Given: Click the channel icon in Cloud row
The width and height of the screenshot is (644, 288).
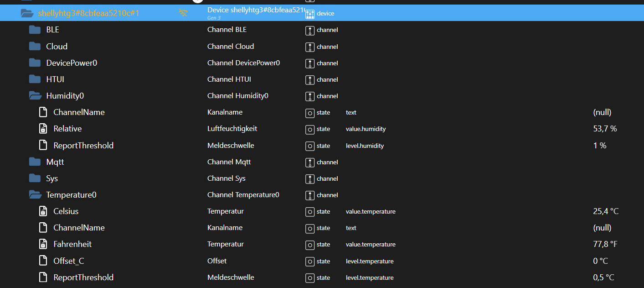Looking at the screenshot, I should point(310,47).
